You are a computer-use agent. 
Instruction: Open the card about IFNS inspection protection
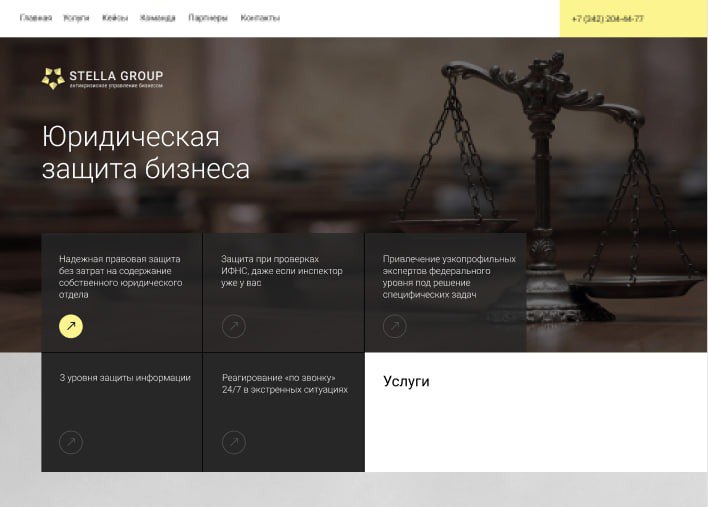282,270
